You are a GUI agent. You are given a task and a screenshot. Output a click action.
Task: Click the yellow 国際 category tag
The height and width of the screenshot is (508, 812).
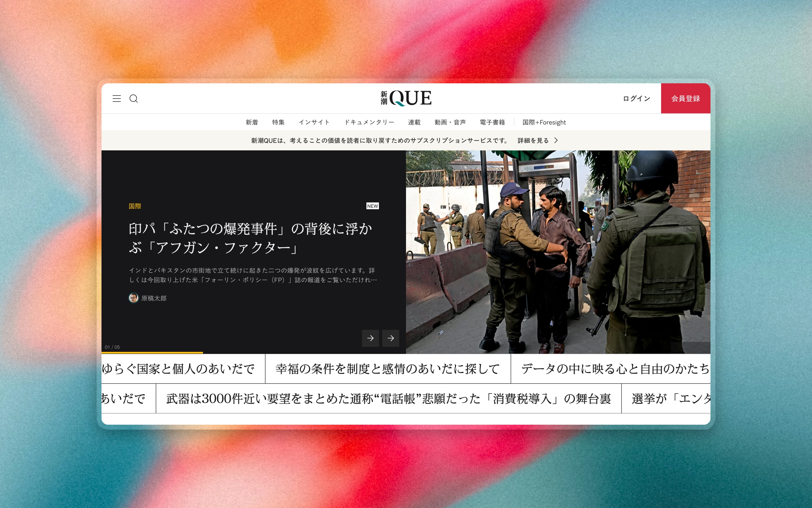(x=135, y=206)
